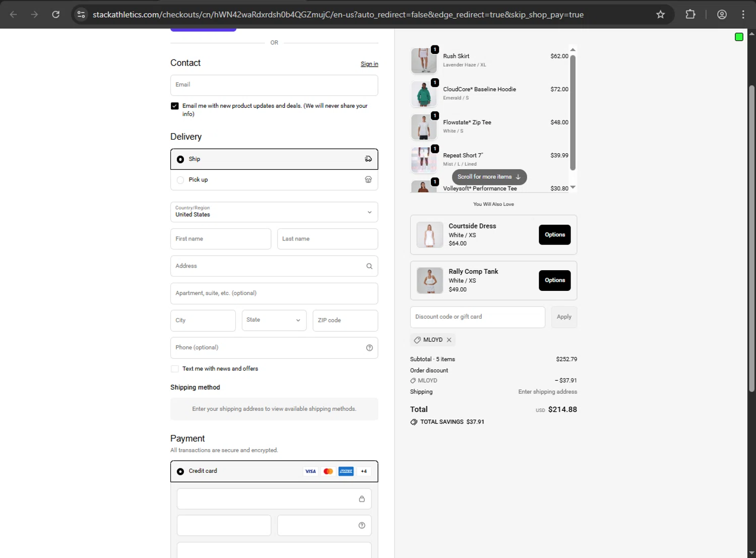
Task: Focus the Address field
Action: [274, 266]
